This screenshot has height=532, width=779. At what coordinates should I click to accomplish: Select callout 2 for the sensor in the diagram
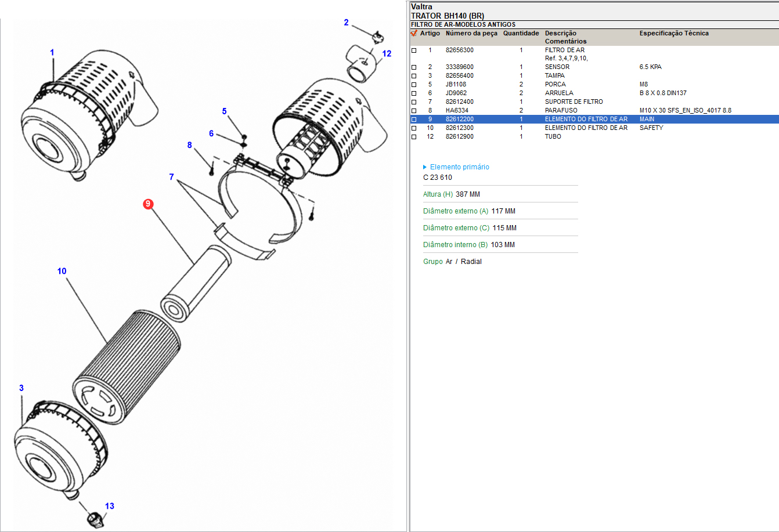pyautogui.click(x=347, y=23)
